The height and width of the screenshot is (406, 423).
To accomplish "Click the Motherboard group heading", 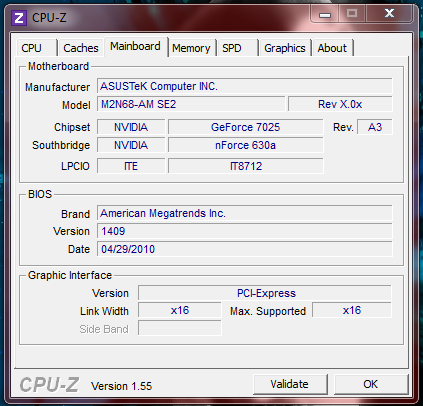I will [58, 66].
